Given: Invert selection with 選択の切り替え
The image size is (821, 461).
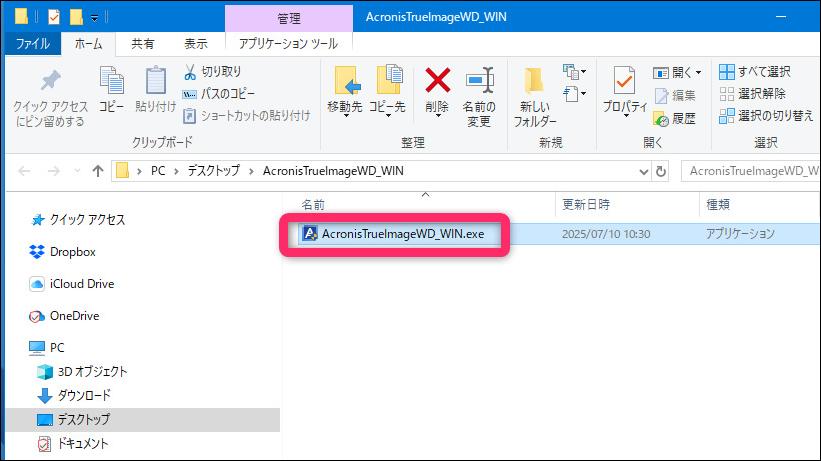Looking at the screenshot, I should click(766, 116).
